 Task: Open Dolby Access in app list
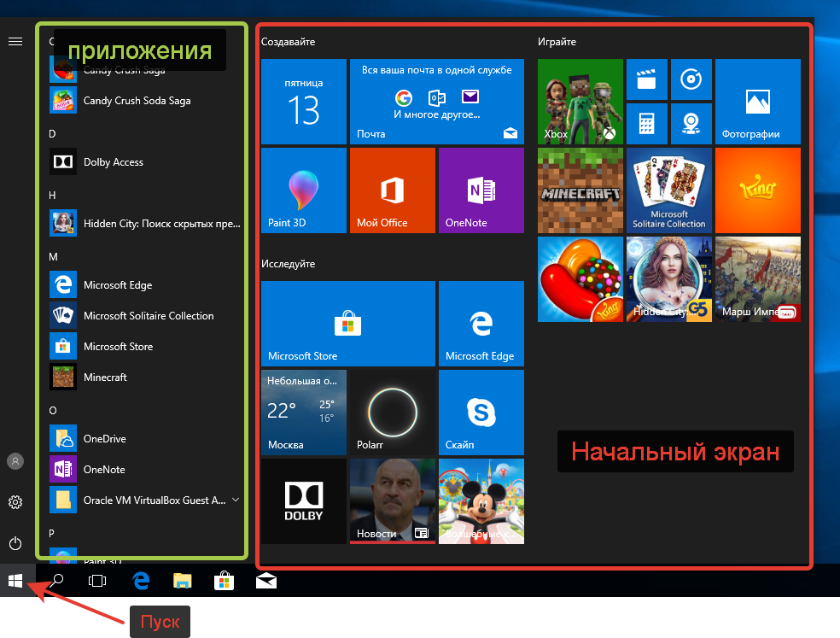coord(144,162)
